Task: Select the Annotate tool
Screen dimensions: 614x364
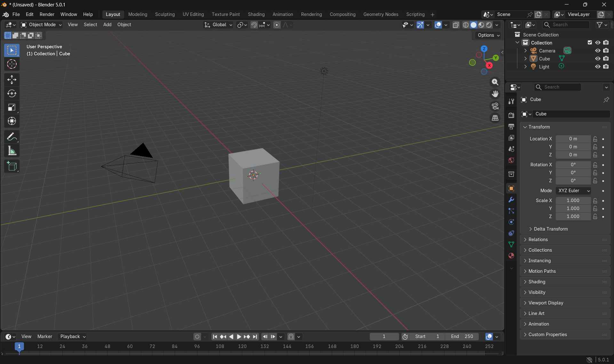Action: click(12, 136)
